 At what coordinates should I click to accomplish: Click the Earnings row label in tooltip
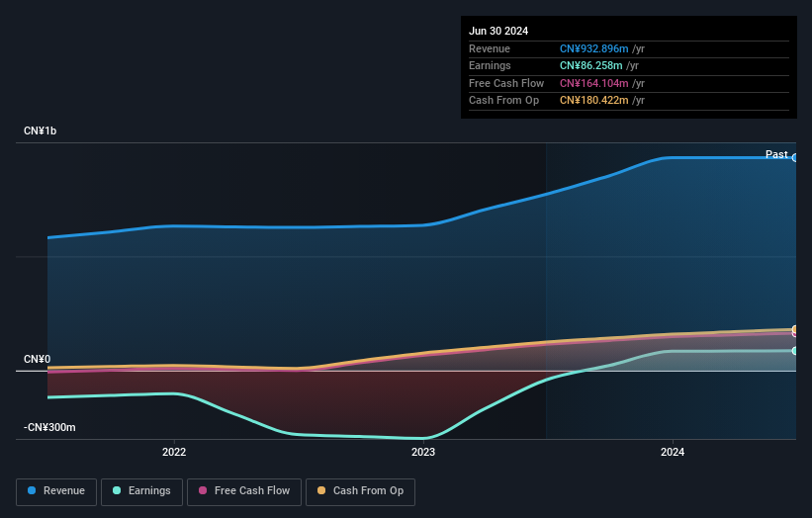tap(490, 65)
